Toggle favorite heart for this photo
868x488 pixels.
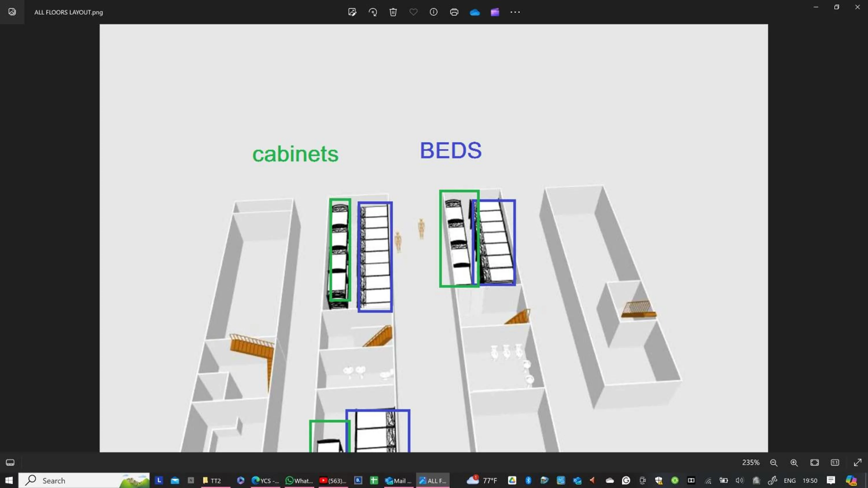click(x=413, y=12)
